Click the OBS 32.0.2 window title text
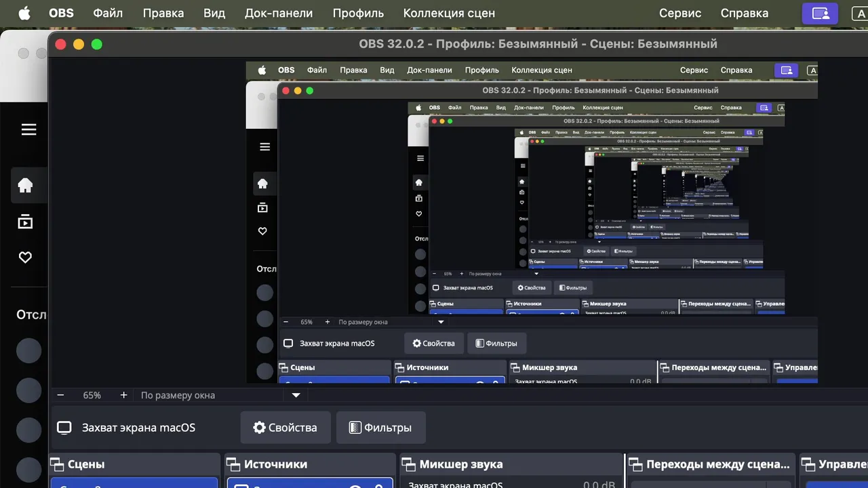The image size is (868, 488). (x=538, y=44)
